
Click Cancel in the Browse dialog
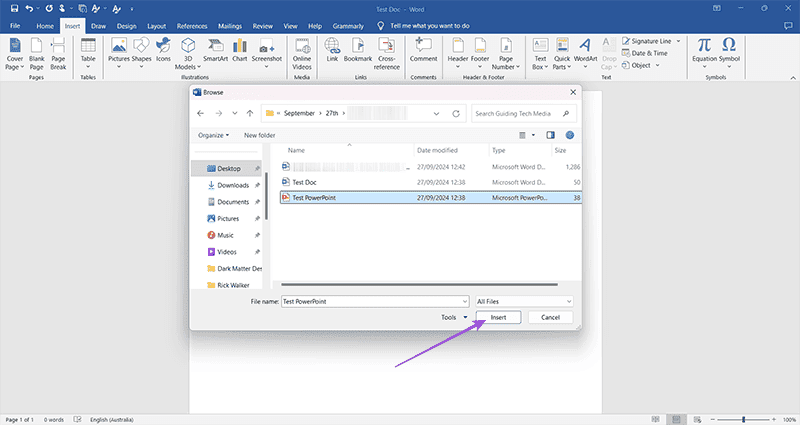pos(549,317)
